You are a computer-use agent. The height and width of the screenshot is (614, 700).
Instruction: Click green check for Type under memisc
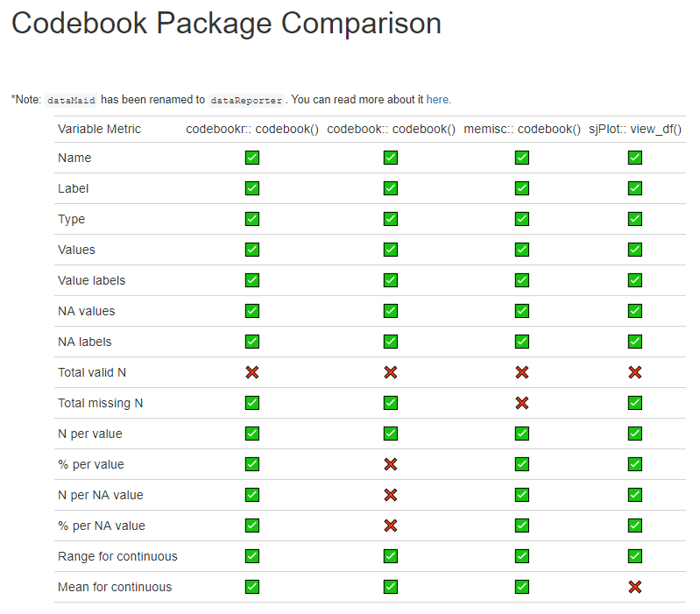[522, 219]
